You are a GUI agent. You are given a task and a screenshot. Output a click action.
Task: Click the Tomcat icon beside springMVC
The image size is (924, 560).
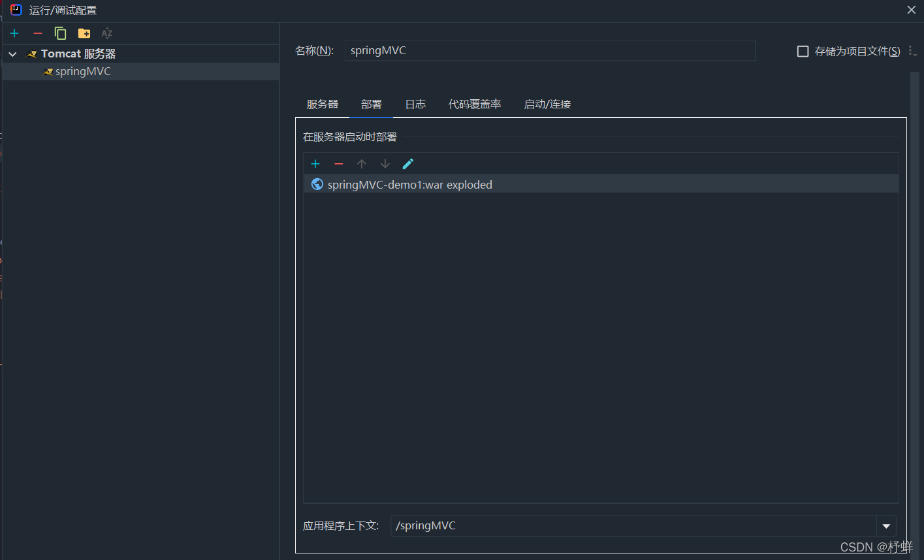click(48, 72)
